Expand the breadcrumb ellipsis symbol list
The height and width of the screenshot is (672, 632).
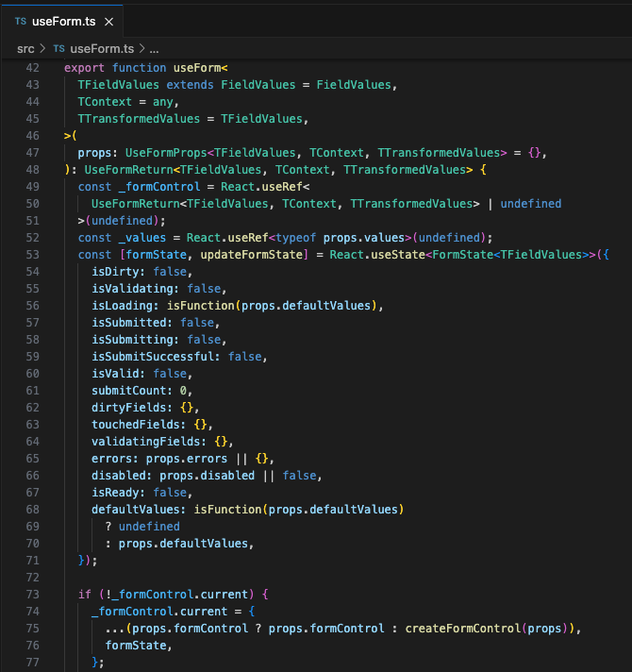[154, 48]
